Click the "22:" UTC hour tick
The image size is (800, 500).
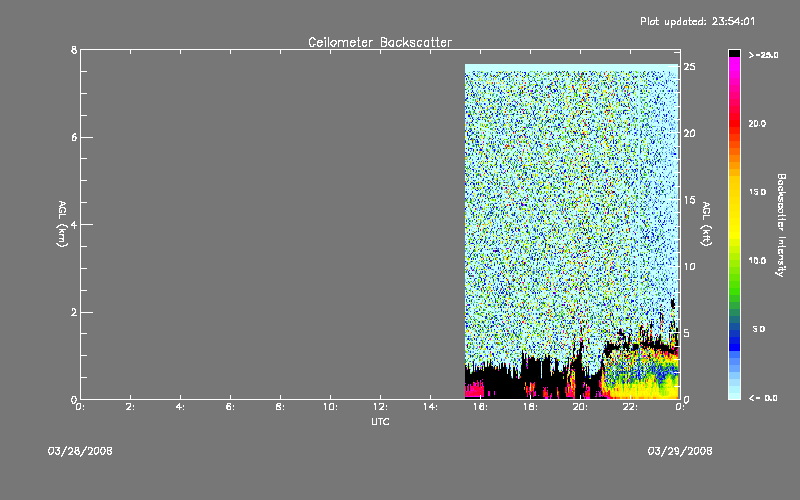coord(630,407)
